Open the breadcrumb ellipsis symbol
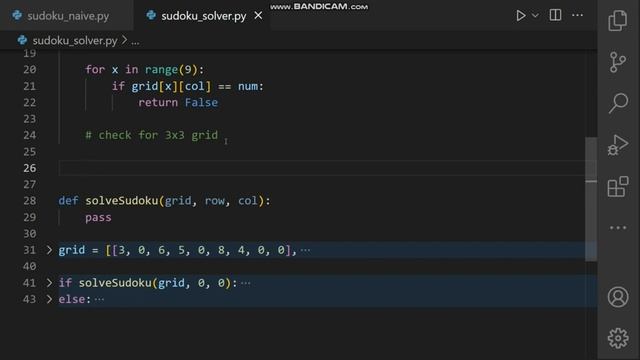The width and height of the screenshot is (640, 360). (x=135, y=42)
